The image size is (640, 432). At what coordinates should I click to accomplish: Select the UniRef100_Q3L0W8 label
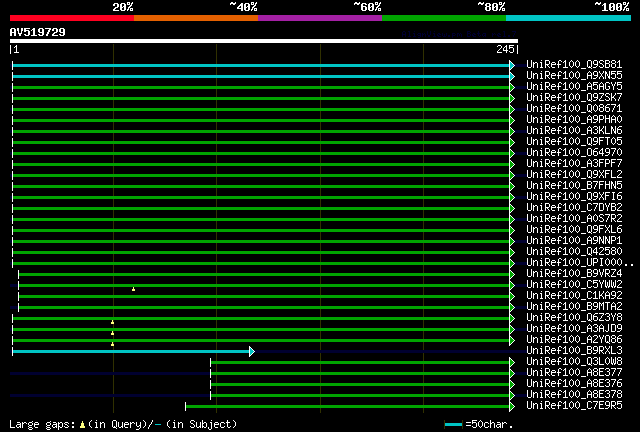click(574, 362)
